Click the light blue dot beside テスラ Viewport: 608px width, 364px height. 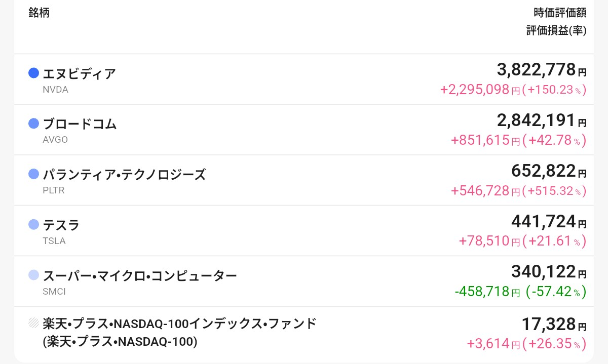pos(34,225)
